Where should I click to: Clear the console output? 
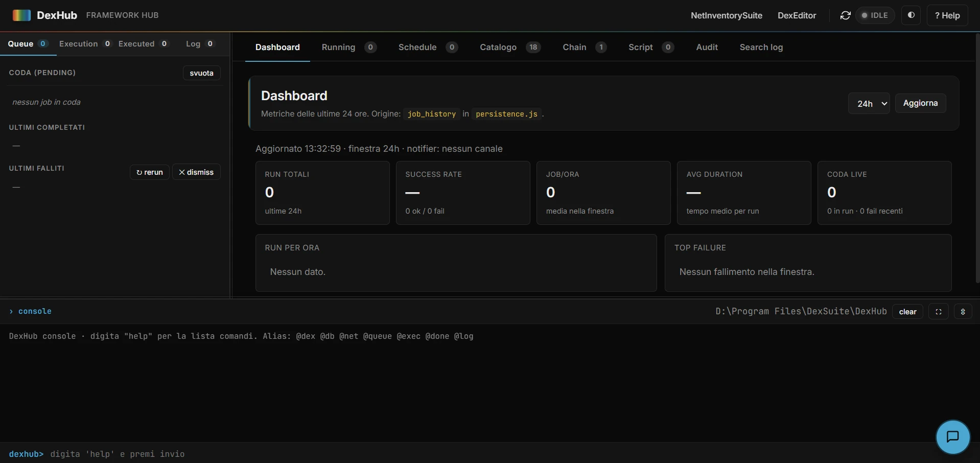coord(907,311)
